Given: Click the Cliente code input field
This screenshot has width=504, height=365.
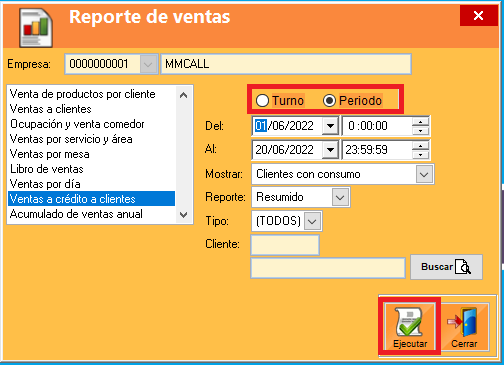Looking at the screenshot, I should (x=285, y=245).
